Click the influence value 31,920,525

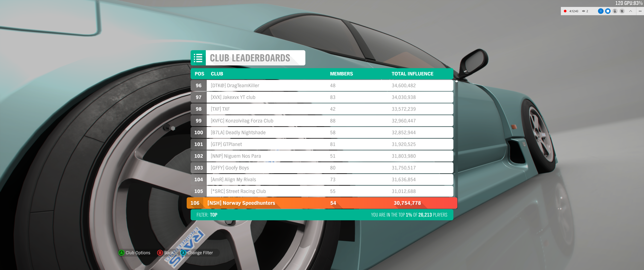pyautogui.click(x=403, y=144)
